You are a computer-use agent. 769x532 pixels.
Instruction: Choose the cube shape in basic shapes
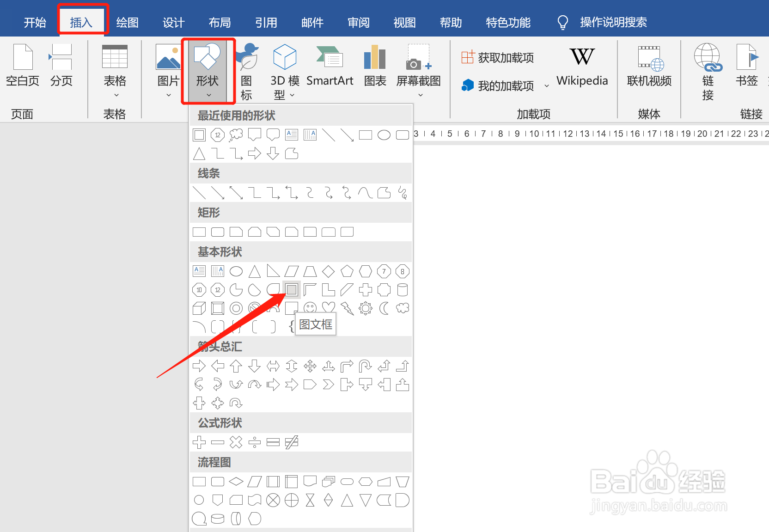click(199, 308)
